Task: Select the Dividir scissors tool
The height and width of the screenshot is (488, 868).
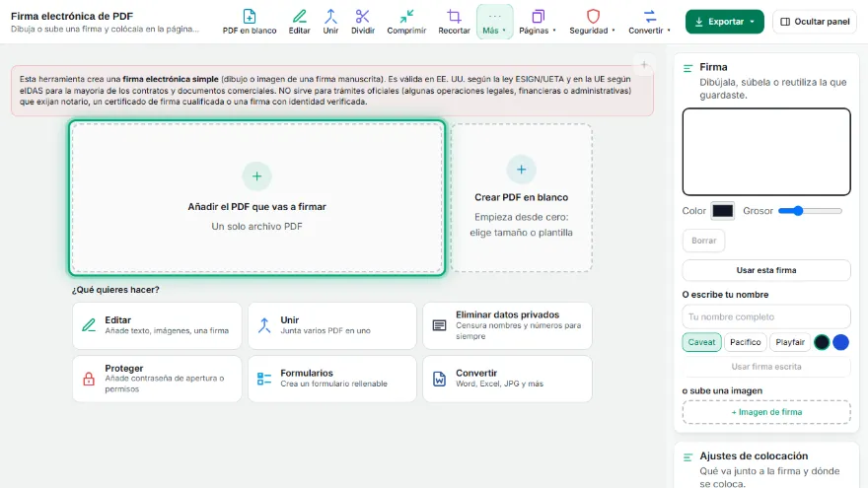Action: [363, 22]
